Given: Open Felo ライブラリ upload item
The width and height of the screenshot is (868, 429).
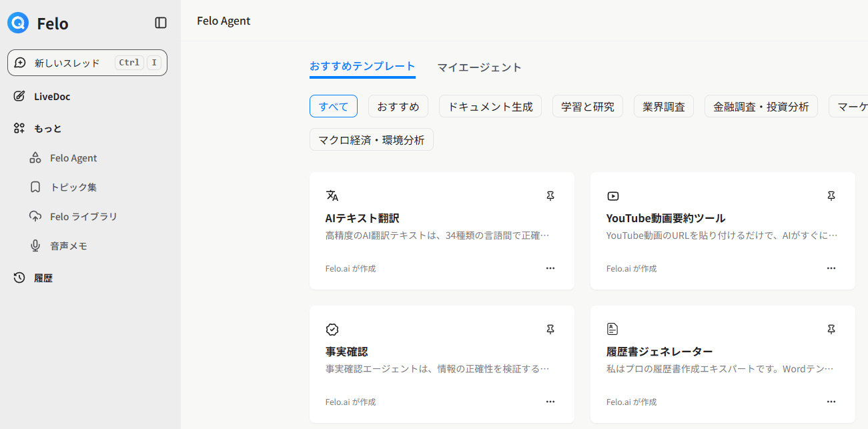Looking at the screenshot, I should 83,217.
